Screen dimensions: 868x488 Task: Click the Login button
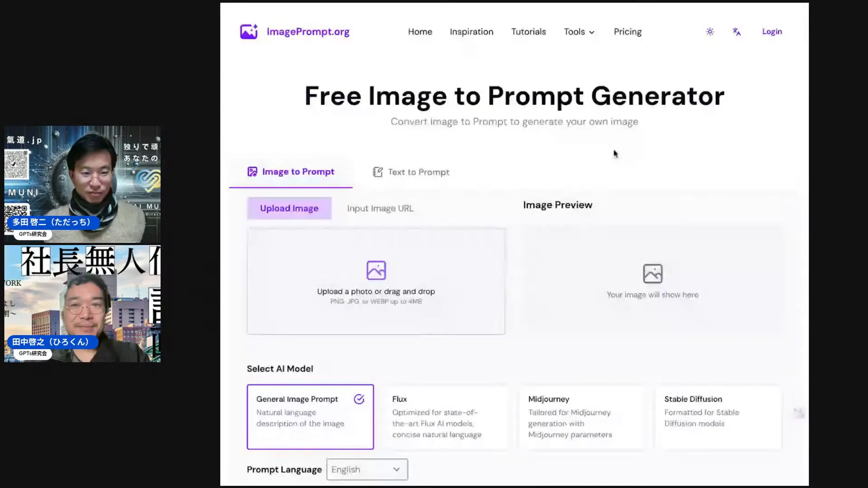[x=772, y=31]
